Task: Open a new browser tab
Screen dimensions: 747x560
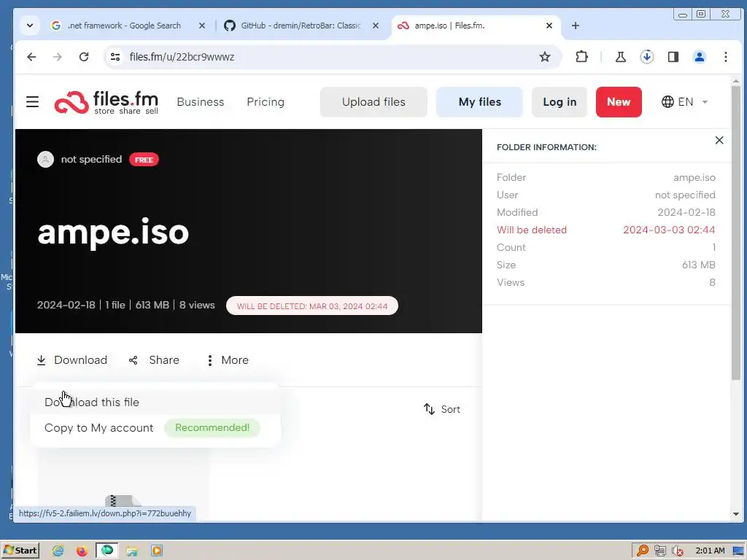Action: [x=576, y=26]
